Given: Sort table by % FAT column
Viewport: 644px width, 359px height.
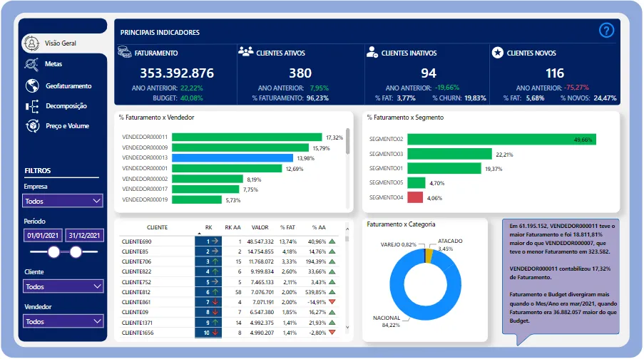Looking at the screenshot, I should [287, 227].
